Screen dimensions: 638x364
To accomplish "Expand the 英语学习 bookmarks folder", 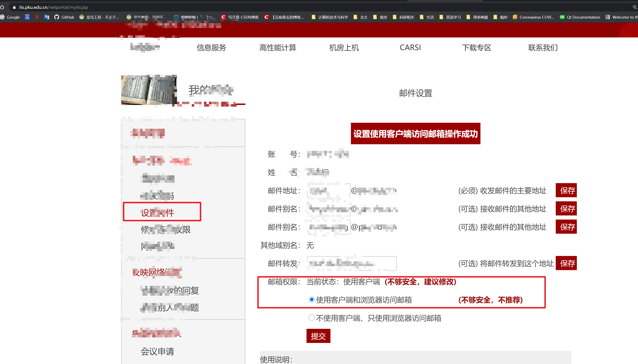I will [450, 17].
